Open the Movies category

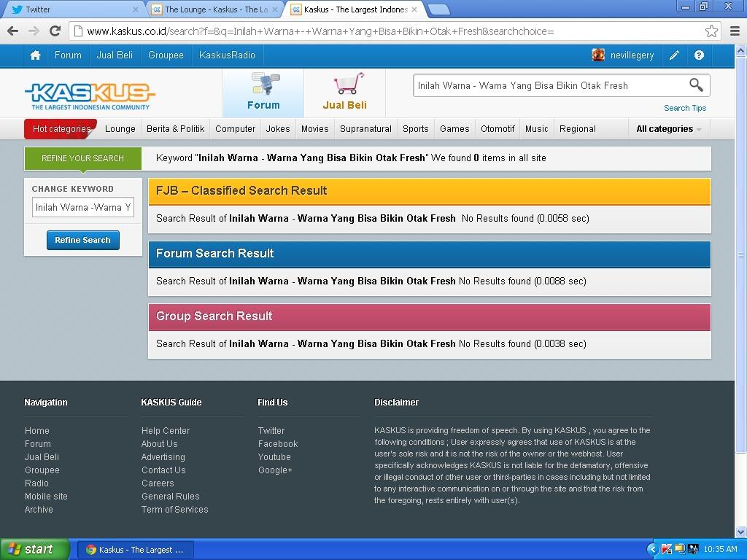tap(315, 129)
